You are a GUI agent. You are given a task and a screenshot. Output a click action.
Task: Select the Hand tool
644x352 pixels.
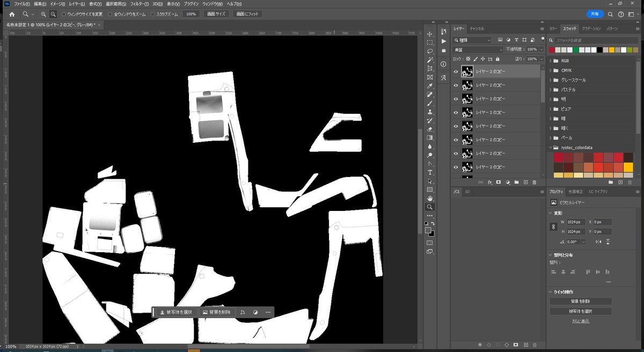pyautogui.click(x=430, y=198)
